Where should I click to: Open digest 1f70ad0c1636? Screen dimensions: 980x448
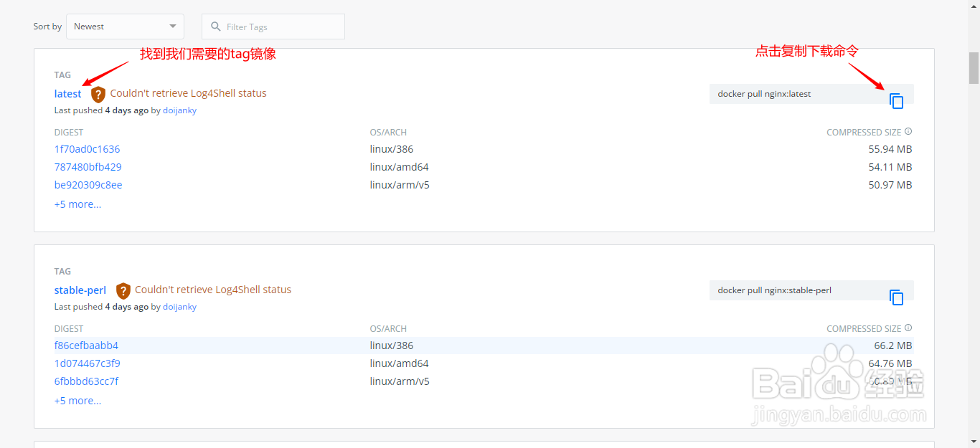[88, 149]
